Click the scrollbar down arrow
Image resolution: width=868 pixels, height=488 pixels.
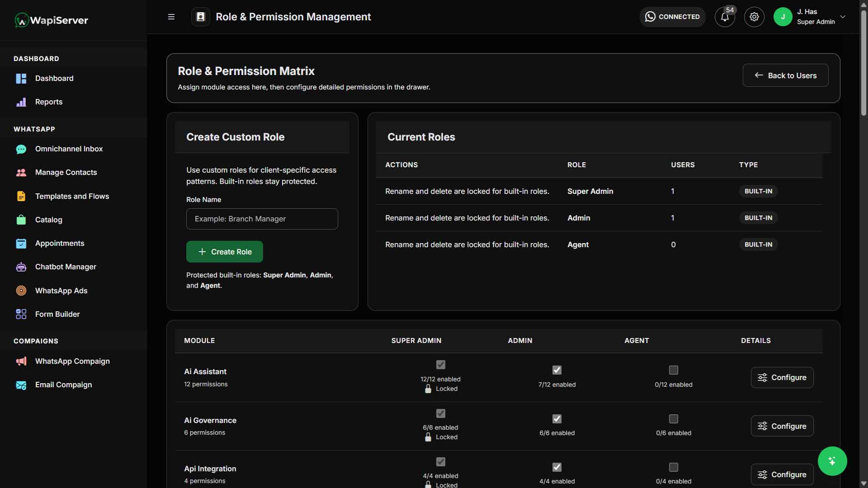pos(863,483)
